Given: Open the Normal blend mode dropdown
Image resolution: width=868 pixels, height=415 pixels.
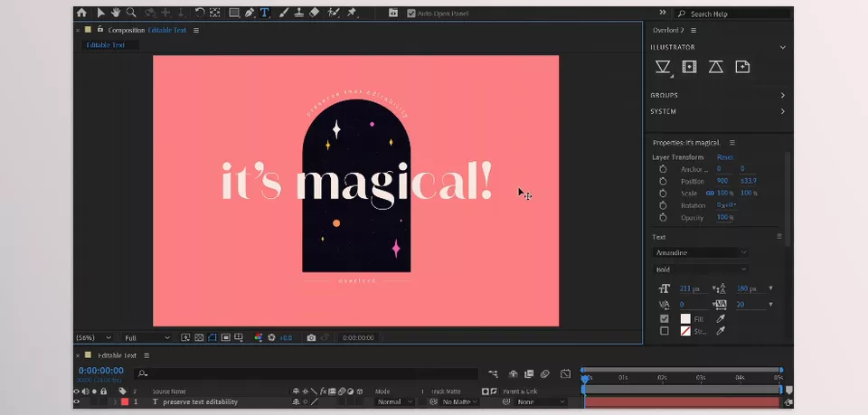Looking at the screenshot, I should (x=395, y=402).
